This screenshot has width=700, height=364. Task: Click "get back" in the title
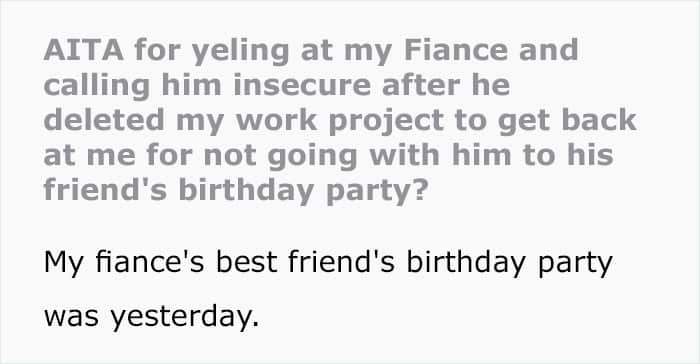point(567,122)
